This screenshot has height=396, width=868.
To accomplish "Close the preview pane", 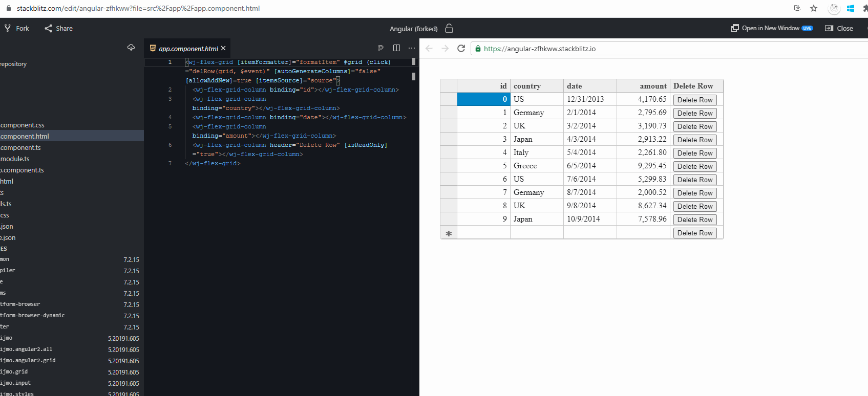I will [839, 28].
